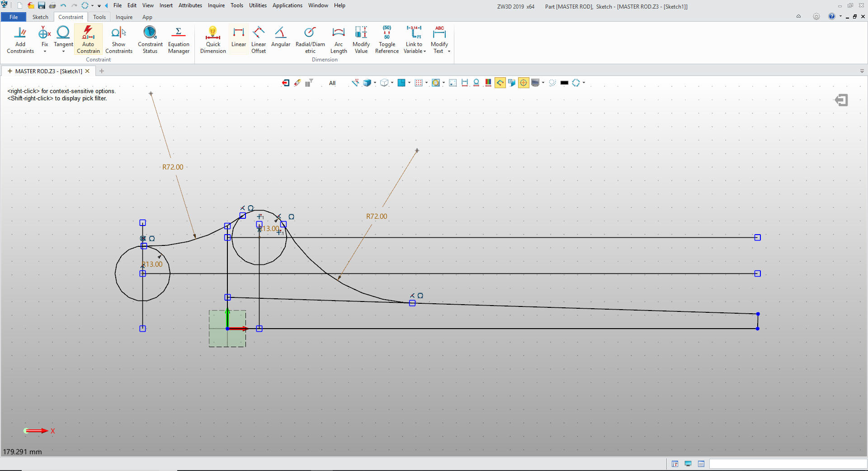Select the Quick Dimension tool
This screenshot has width=868, height=471.
(x=213, y=40)
